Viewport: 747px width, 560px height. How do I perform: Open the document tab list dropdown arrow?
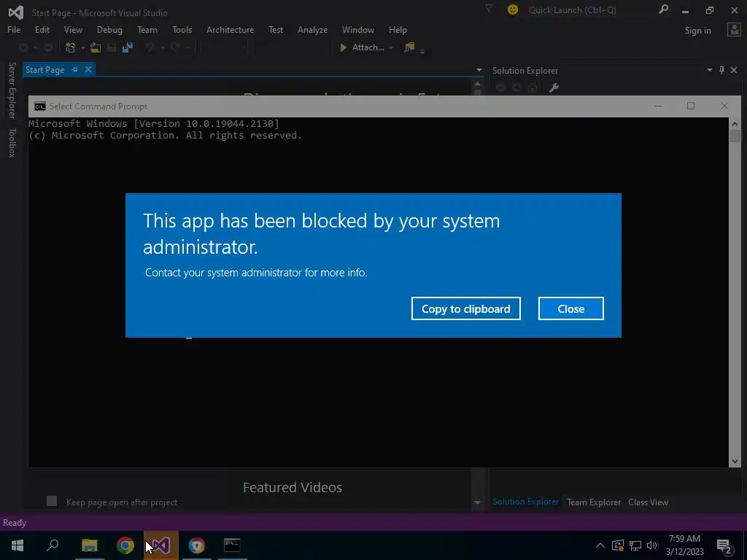pyautogui.click(x=479, y=70)
